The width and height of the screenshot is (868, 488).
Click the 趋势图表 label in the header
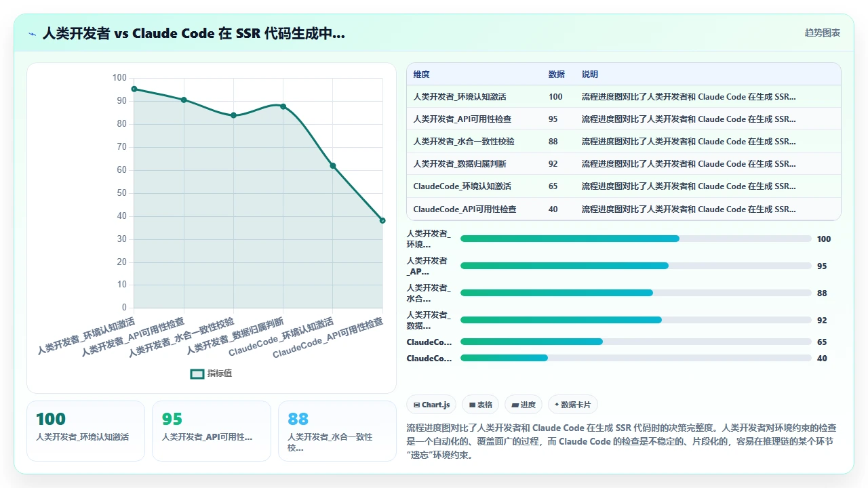click(x=823, y=33)
